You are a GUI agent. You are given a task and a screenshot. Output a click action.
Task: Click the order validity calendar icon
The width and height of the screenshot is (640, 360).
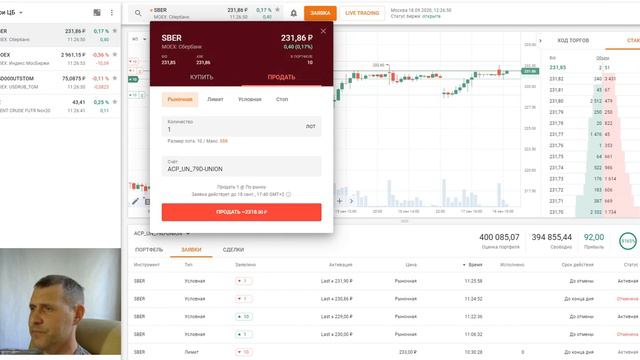(289, 194)
